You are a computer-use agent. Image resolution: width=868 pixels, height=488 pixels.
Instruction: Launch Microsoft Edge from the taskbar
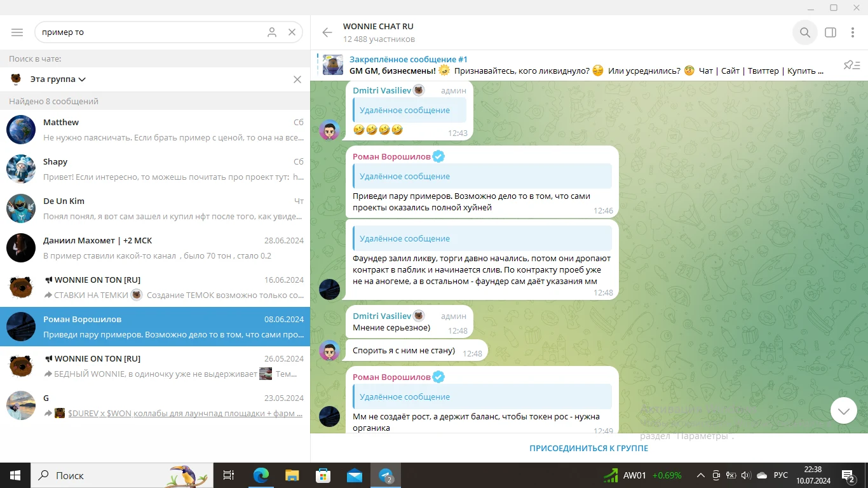click(x=261, y=475)
